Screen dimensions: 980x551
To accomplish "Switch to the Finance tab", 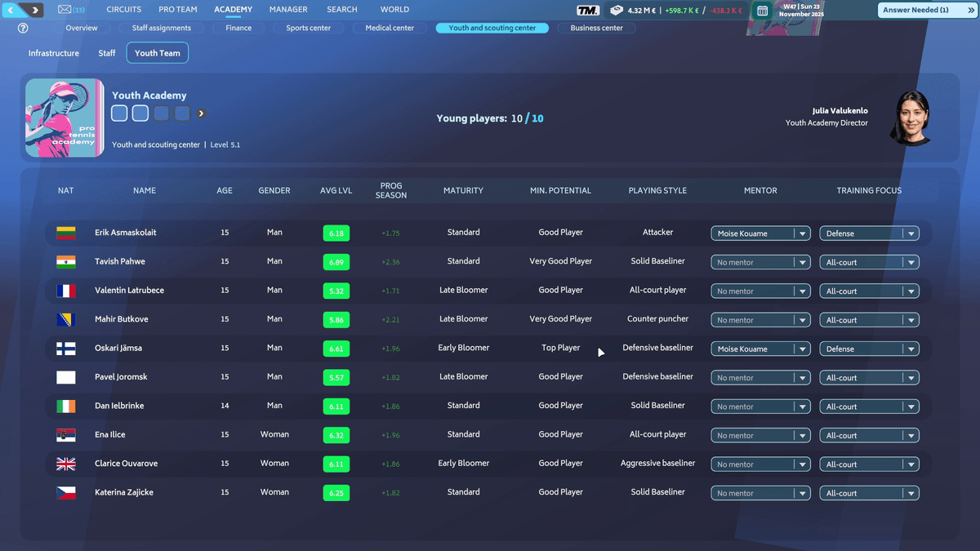I will click(x=238, y=28).
